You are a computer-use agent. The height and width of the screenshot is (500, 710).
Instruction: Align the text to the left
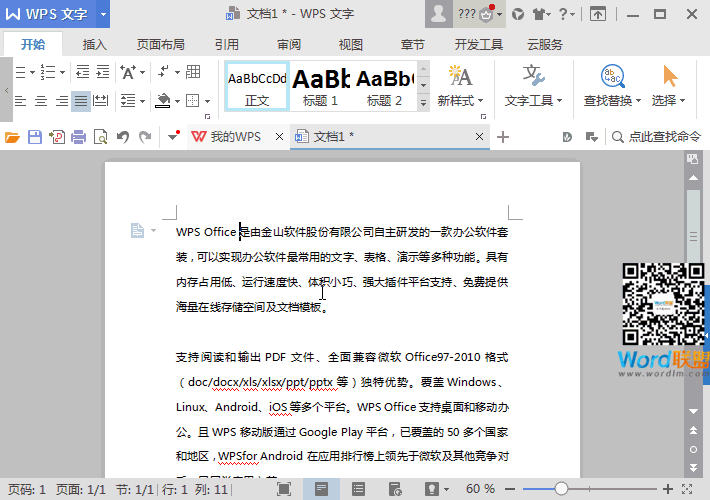pyautogui.click(x=20, y=101)
